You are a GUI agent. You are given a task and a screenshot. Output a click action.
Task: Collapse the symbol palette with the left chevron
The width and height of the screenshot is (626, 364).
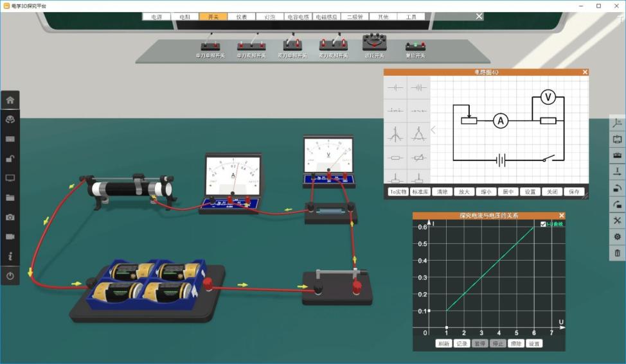point(433,130)
